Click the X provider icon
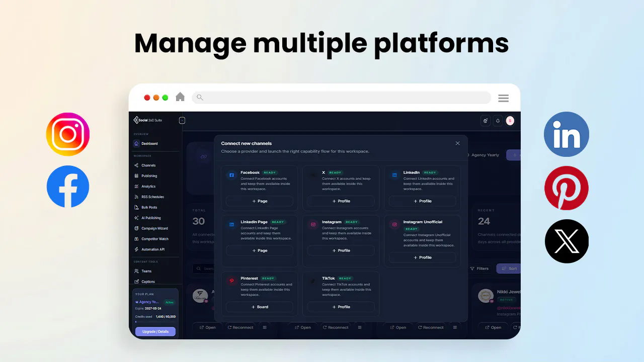The width and height of the screenshot is (644, 362). click(x=313, y=175)
